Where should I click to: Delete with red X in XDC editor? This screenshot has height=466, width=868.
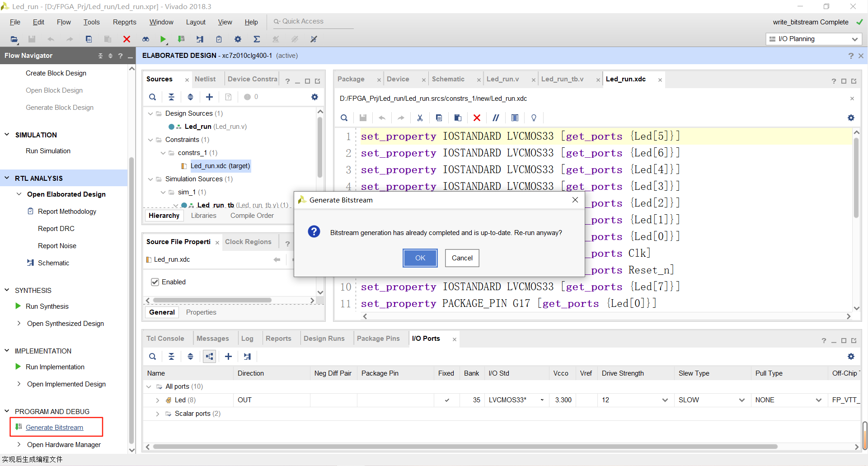point(477,118)
